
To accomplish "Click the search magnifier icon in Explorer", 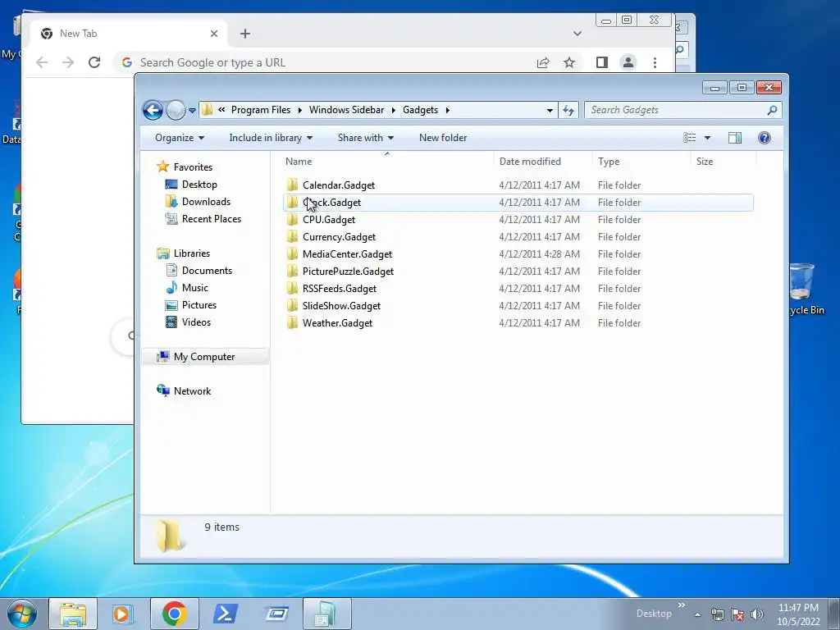I will [x=772, y=110].
